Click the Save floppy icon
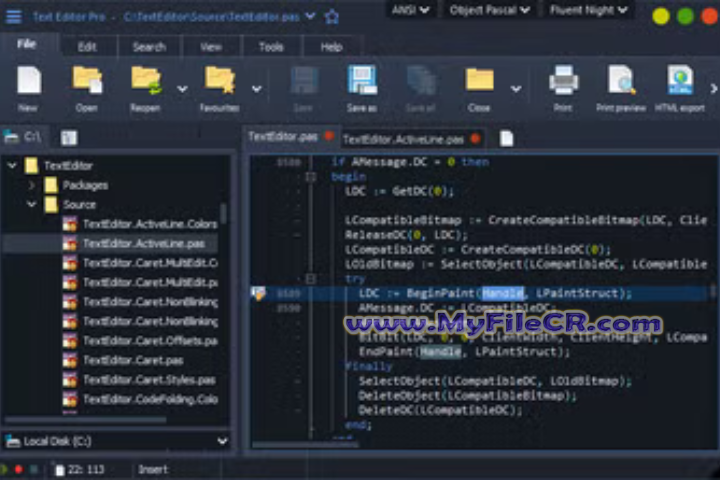This screenshot has width=720, height=480. pyautogui.click(x=304, y=81)
